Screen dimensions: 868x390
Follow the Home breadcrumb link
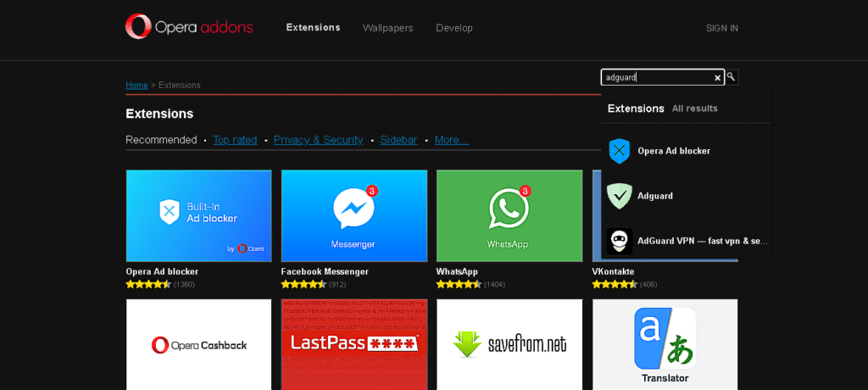click(x=136, y=86)
